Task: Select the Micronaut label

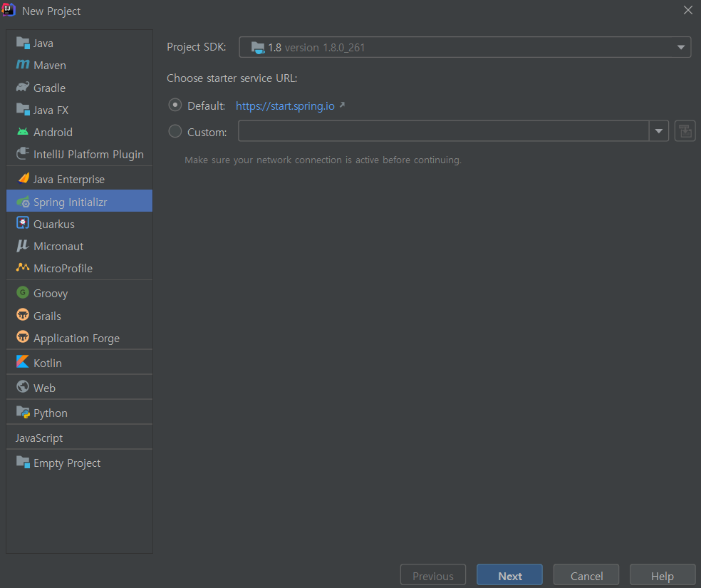Action: click(58, 247)
